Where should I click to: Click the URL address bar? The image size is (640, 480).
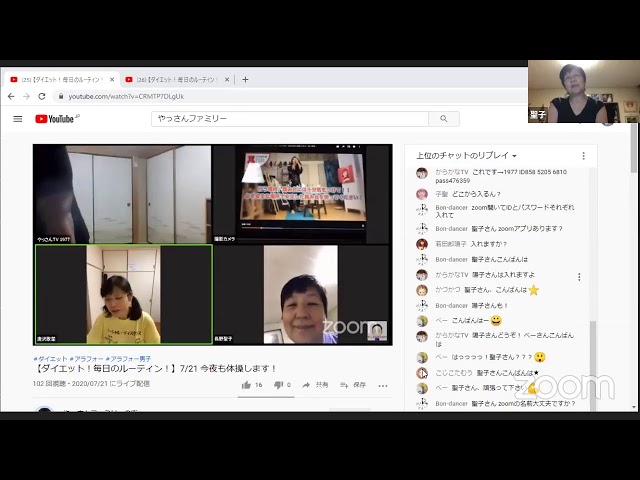290,96
